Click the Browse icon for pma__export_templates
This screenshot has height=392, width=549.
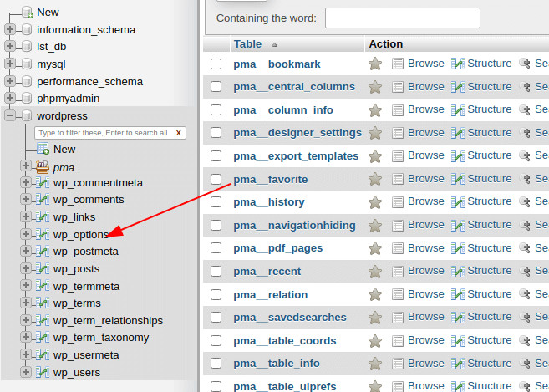tap(398, 156)
